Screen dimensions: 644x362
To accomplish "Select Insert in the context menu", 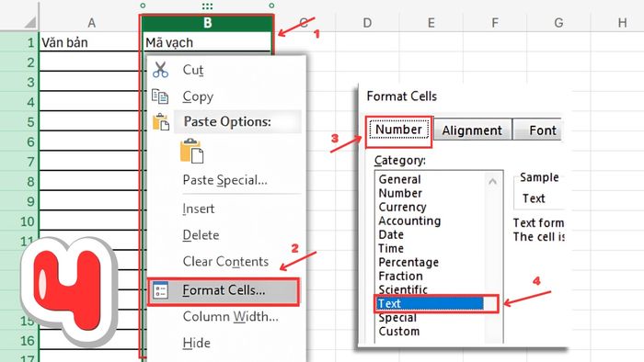I will 199,209.
